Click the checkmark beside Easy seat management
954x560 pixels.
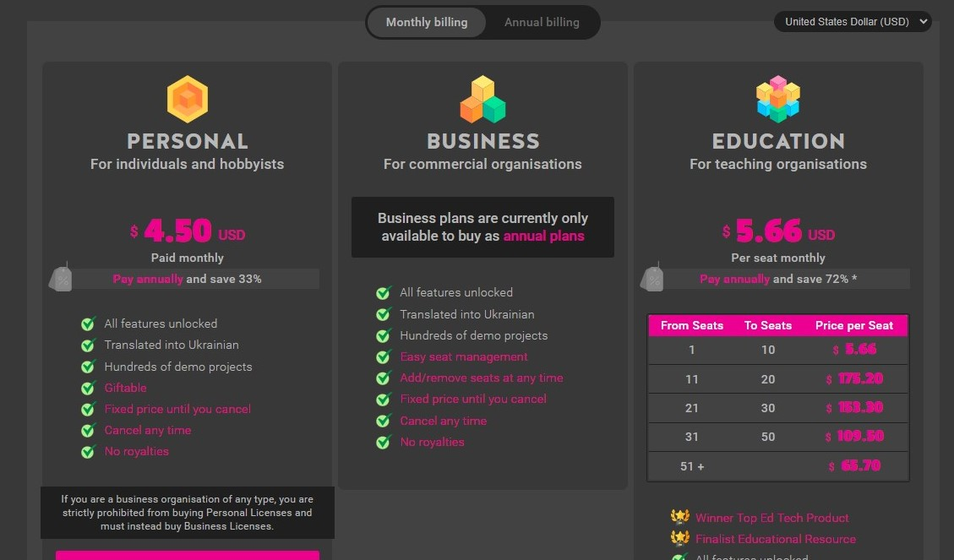coord(384,357)
